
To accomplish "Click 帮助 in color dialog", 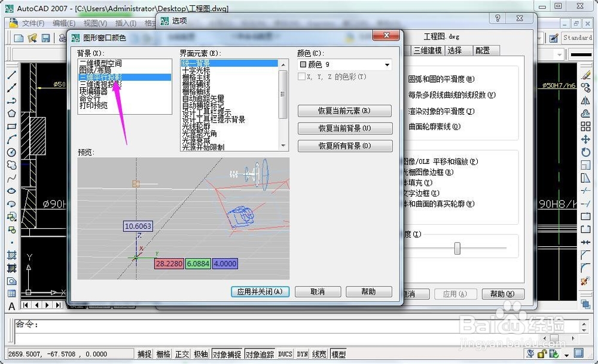I will 369,292.
